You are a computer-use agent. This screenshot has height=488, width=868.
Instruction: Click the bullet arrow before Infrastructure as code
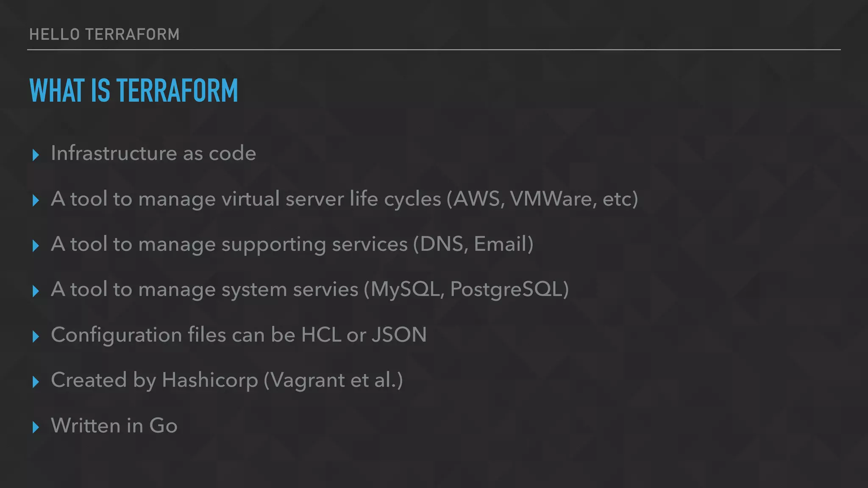36,155
